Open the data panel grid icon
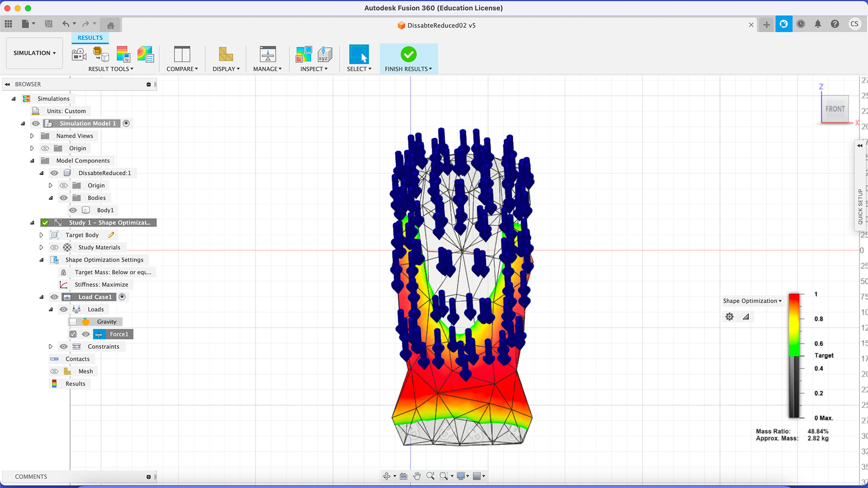The image size is (868, 488). pos(9,24)
